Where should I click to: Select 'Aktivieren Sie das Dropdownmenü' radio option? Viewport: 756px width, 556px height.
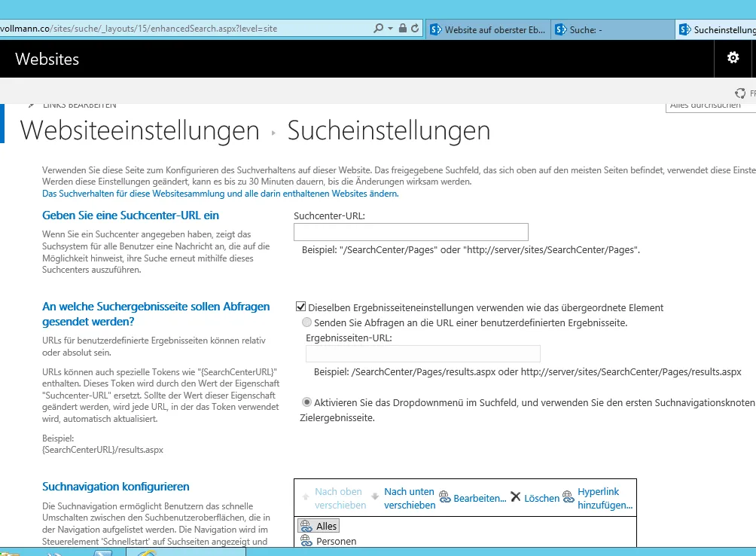[x=306, y=402]
